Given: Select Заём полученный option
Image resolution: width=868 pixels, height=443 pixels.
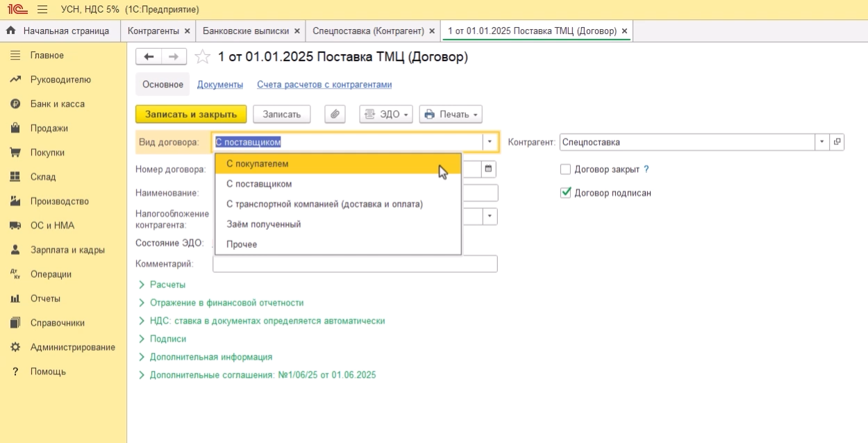Looking at the screenshot, I should (263, 224).
